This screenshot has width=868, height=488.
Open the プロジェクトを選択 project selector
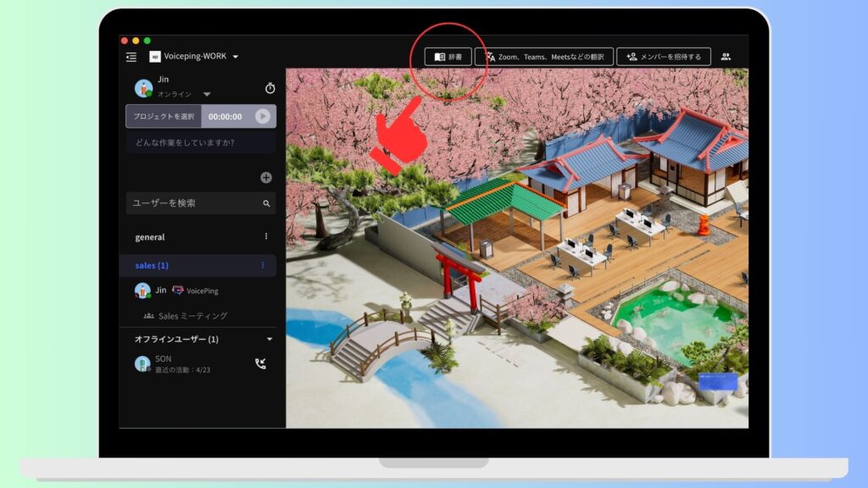point(164,117)
